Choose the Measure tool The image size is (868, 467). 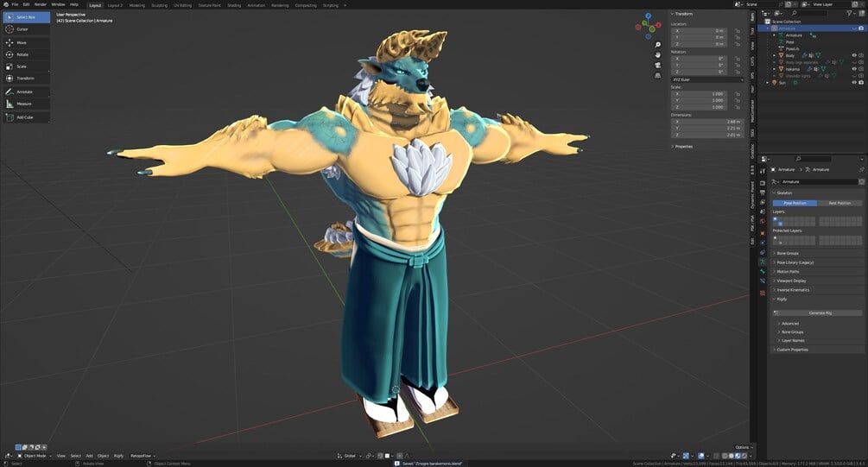pyautogui.click(x=26, y=104)
